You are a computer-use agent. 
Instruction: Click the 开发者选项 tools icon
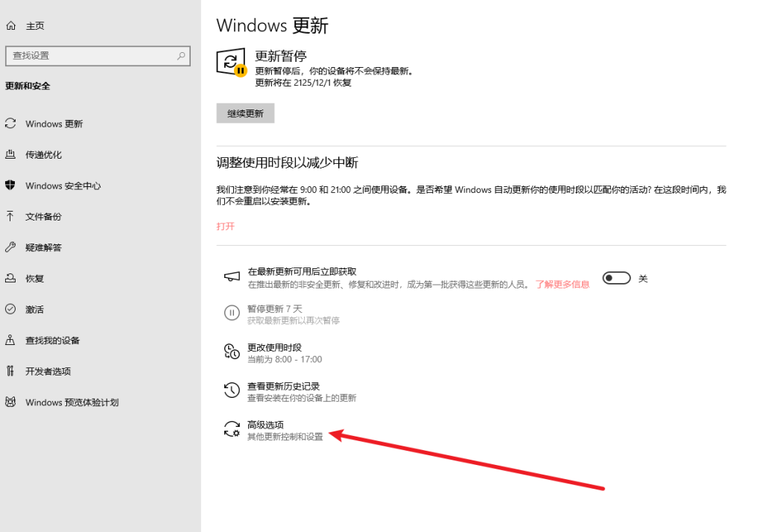10,371
